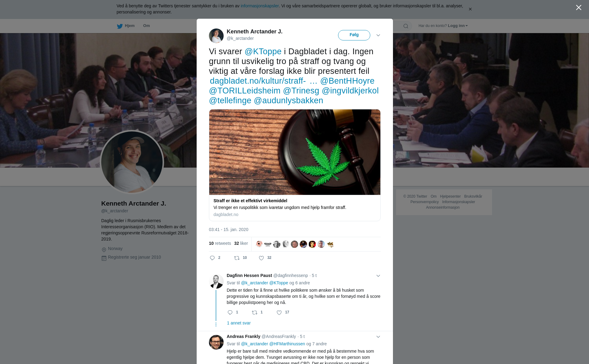Click reply icon on Dagfinn Hessen Paust's tweet

(230, 313)
